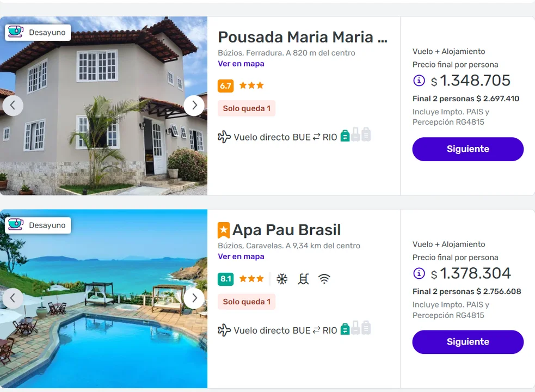Screen dimensions: 535x392
Task: Open the Pousada Maria Maria hotel title
Action: click(303, 37)
